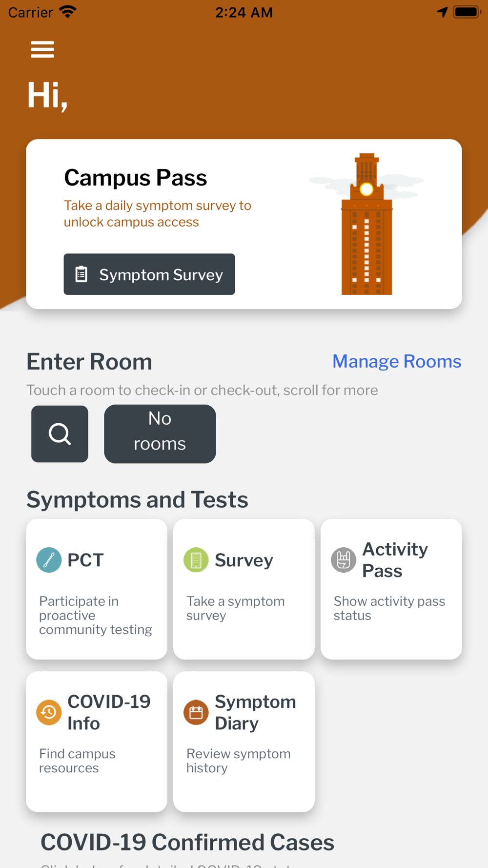Viewport: 488px width, 868px height.
Task: Tap the UT Tower illustration
Action: tap(366, 224)
